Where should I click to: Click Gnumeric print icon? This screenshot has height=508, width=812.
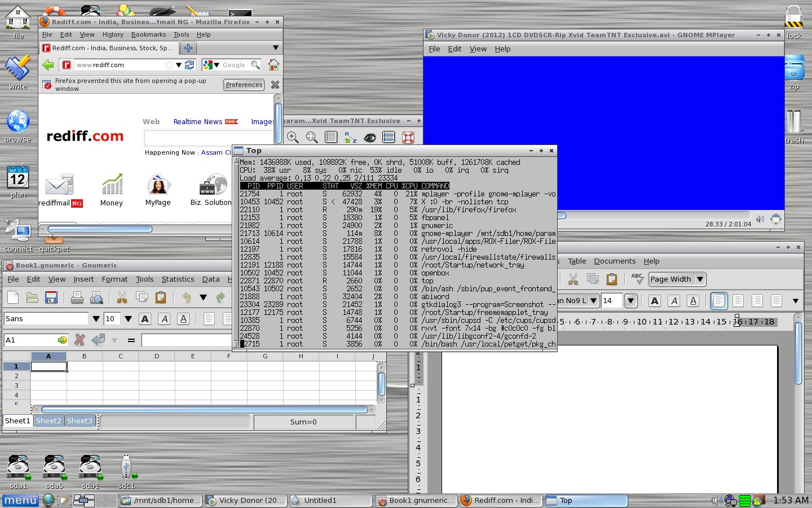[x=77, y=297]
